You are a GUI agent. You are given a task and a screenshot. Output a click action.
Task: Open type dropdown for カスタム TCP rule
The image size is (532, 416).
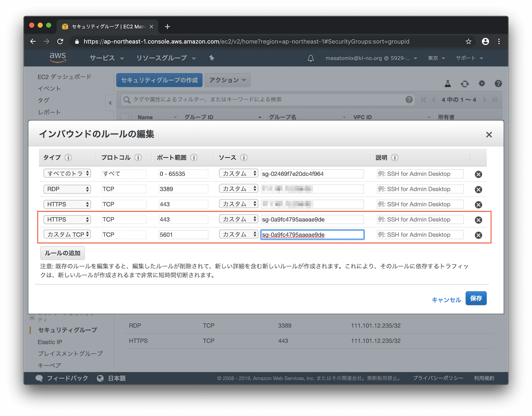(67, 234)
